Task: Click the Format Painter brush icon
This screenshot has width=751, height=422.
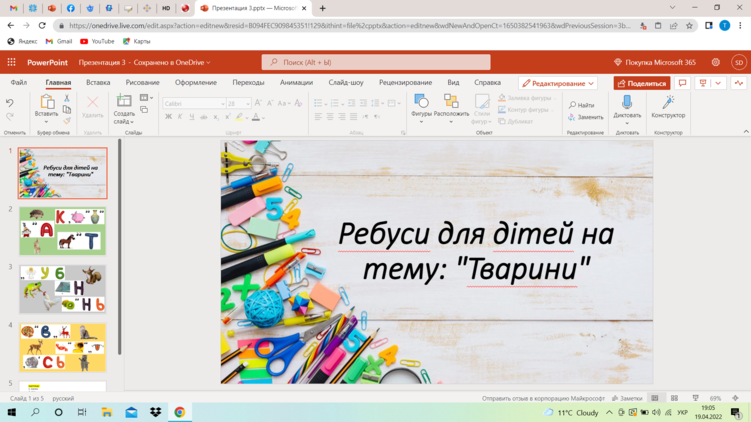Action: pyautogui.click(x=67, y=121)
